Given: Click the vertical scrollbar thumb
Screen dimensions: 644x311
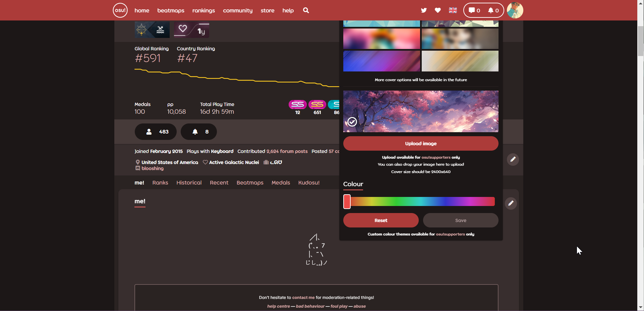Looking at the screenshot, I should (641, 41).
